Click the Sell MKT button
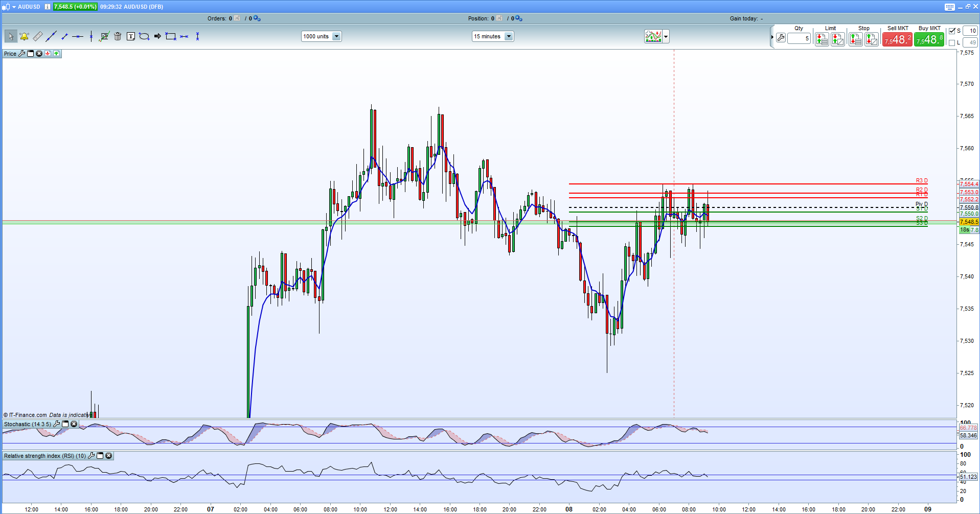 [x=897, y=39]
